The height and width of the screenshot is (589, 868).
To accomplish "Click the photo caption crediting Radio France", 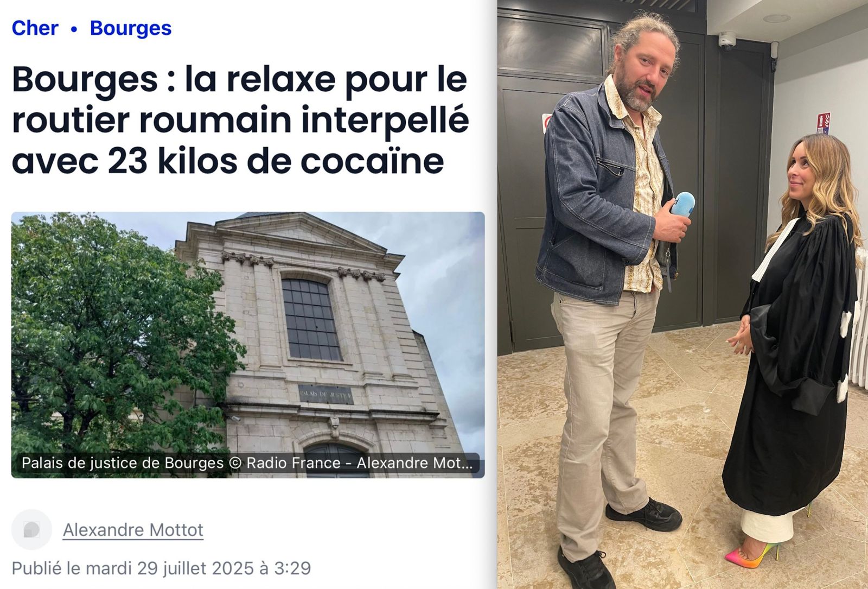I will pyautogui.click(x=247, y=463).
